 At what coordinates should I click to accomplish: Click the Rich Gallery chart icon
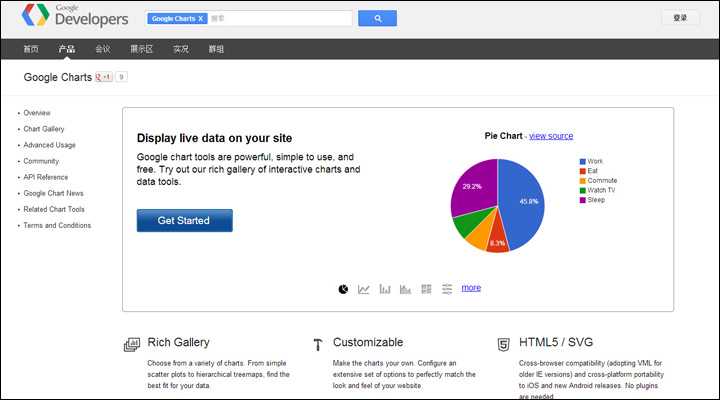pos(131,344)
